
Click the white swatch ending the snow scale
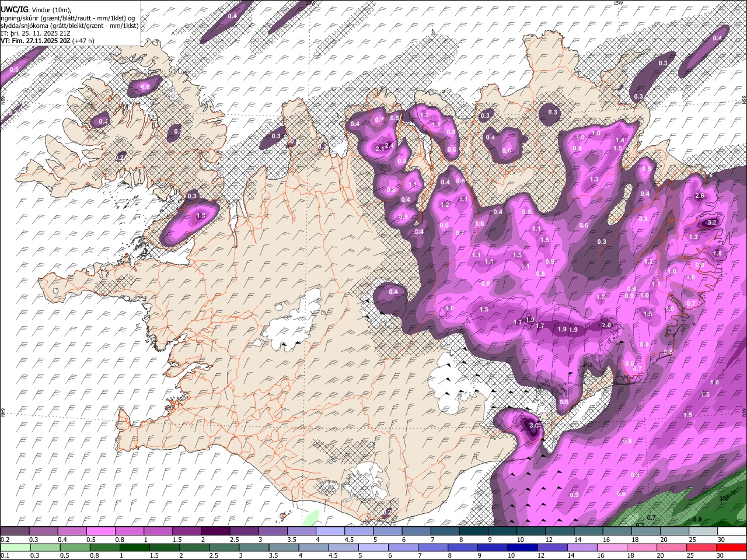coord(732,531)
